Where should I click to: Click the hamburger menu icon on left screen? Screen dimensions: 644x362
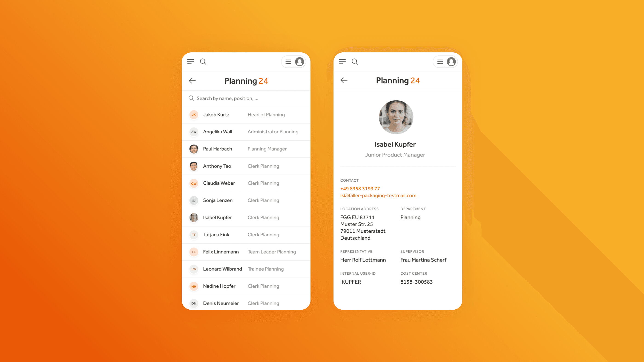click(x=191, y=61)
